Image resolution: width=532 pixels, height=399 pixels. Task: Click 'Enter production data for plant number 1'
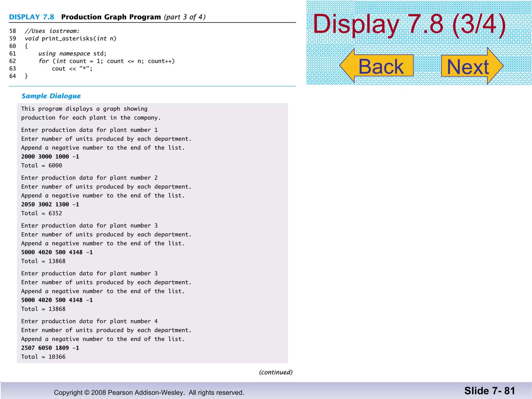[89, 130]
